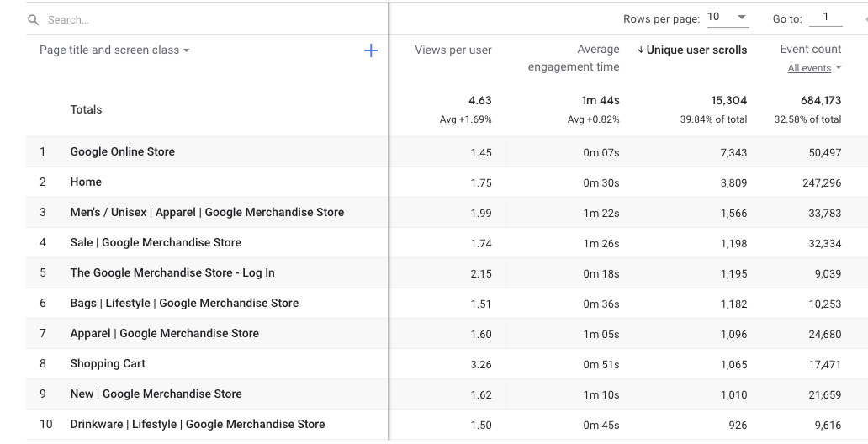Click unique scrolls value 7,343
The width and height of the screenshot is (868, 444).
point(733,153)
